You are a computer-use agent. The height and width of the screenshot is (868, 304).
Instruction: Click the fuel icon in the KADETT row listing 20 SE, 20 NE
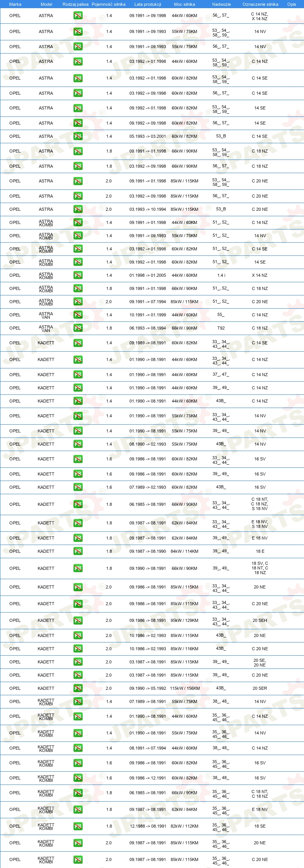tap(78, 662)
